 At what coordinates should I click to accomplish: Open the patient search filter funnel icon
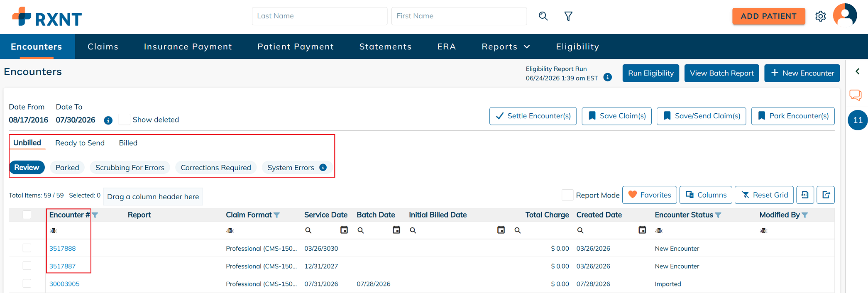pos(568,16)
